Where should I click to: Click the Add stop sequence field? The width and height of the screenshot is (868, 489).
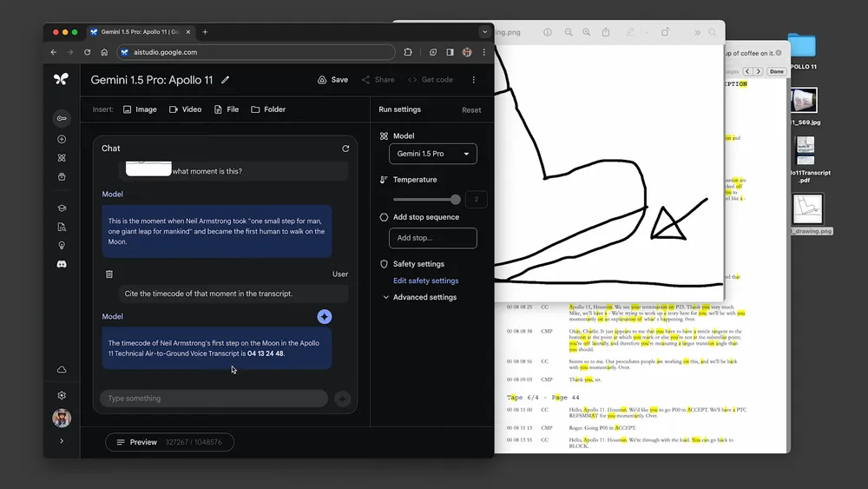tap(433, 238)
